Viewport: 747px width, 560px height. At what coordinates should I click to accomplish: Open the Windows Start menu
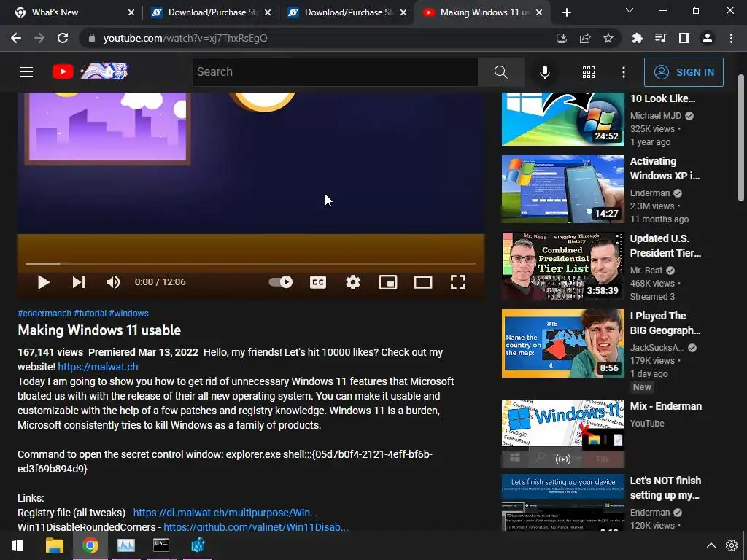18,545
